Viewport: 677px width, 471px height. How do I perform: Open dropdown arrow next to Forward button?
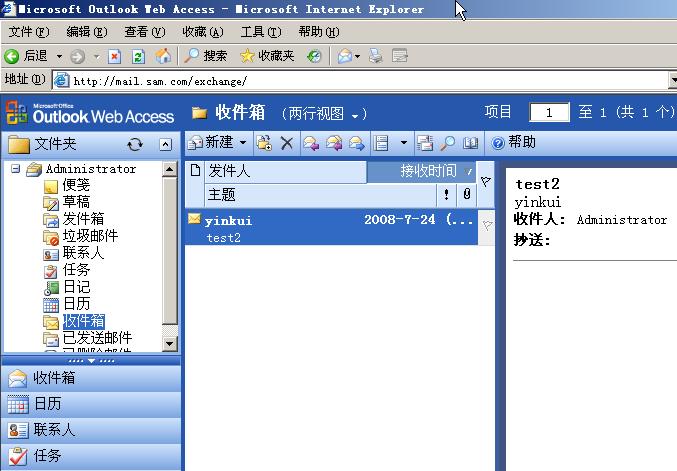(x=96, y=56)
